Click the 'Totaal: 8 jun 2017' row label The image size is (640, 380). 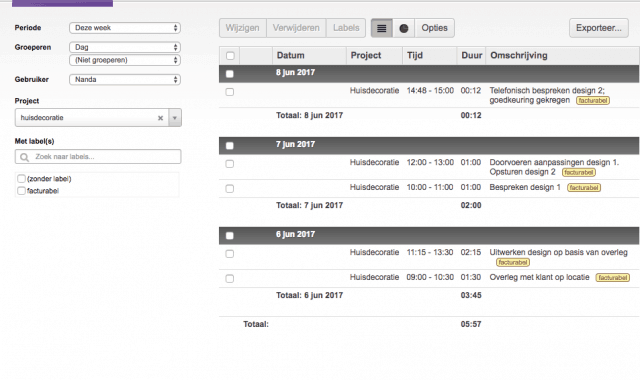pos(309,116)
